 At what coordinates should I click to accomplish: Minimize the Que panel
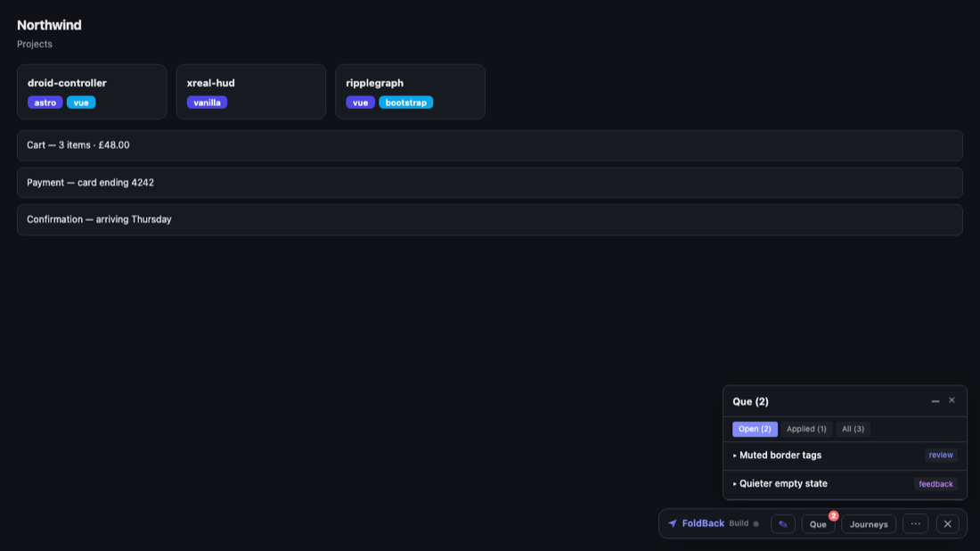(935, 401)
